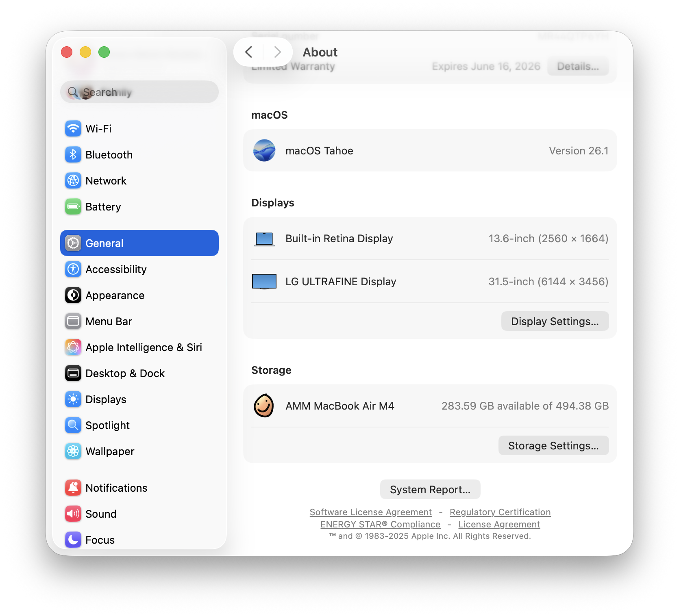Click the Accessibility icon in sidebar
Screen dimensions: 679x616
point(73,269)
